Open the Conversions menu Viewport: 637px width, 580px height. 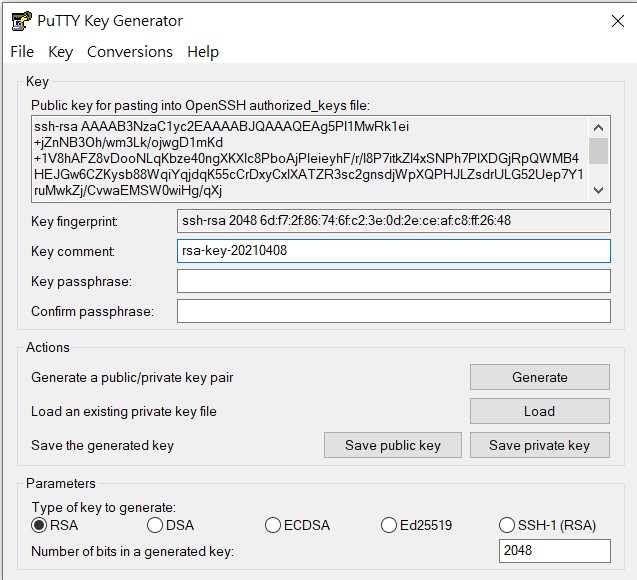130,52
